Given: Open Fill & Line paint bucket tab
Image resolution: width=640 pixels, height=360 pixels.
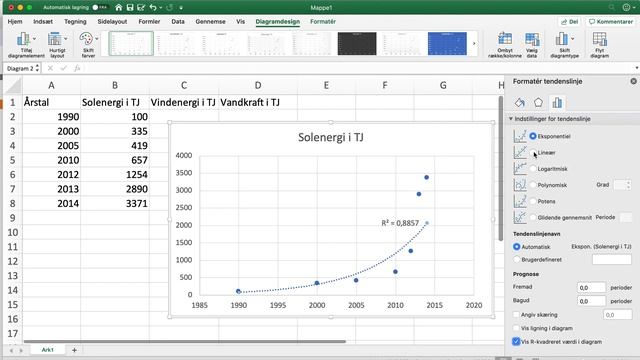Looking at the screenshot, I should click(520, 102).
